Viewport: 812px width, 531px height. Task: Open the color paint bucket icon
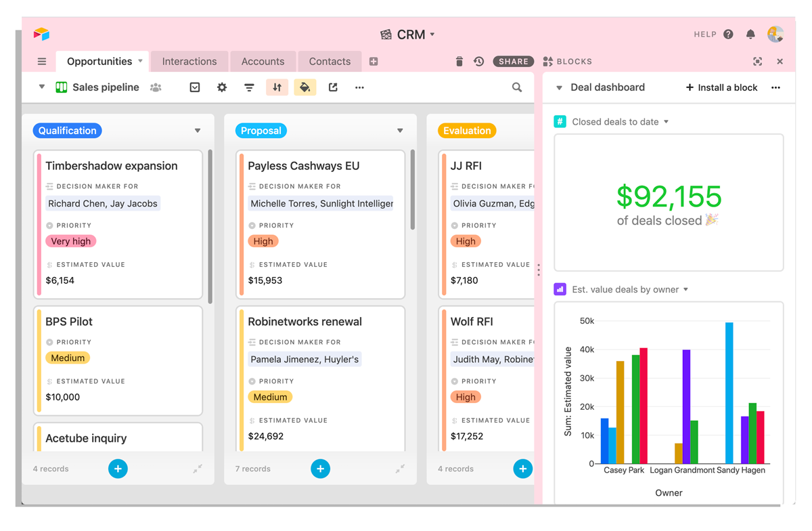(x=305, y=87)
